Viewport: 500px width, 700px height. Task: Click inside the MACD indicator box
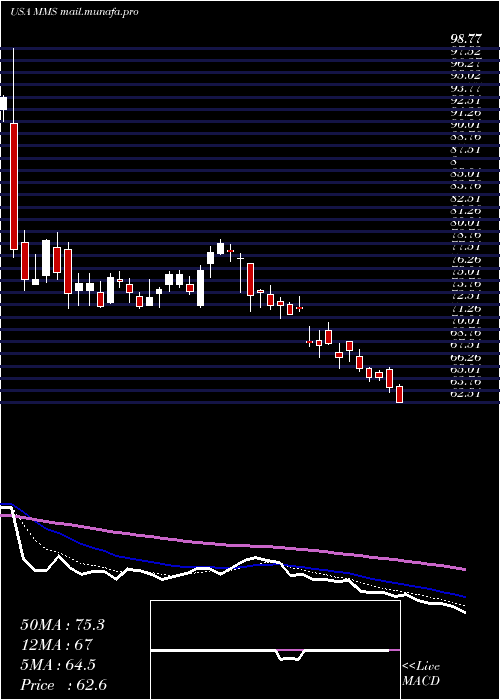pos(275,650)
